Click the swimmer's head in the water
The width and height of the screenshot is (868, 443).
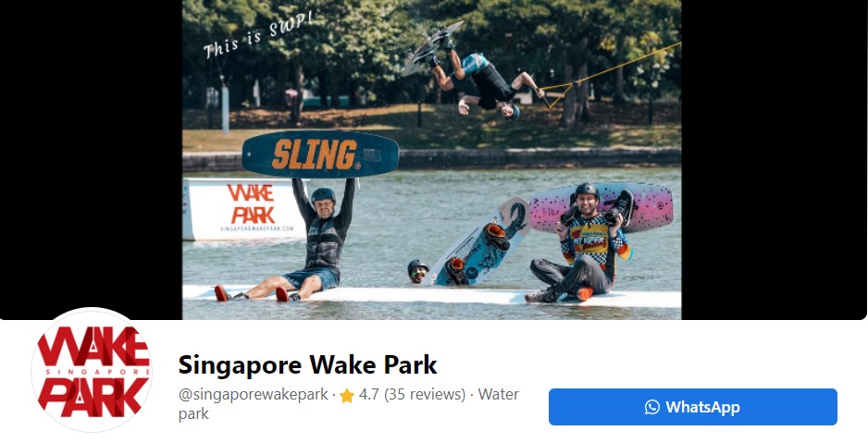[418, 271]
